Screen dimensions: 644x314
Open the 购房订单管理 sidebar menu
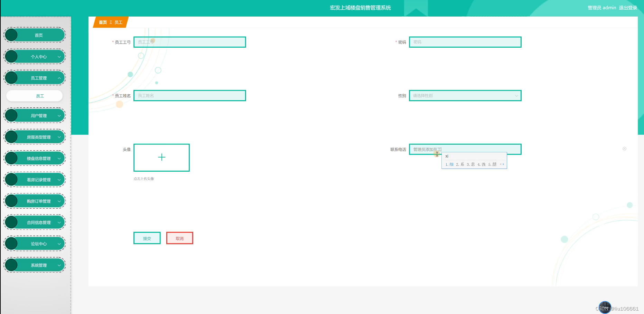point(35,201)
